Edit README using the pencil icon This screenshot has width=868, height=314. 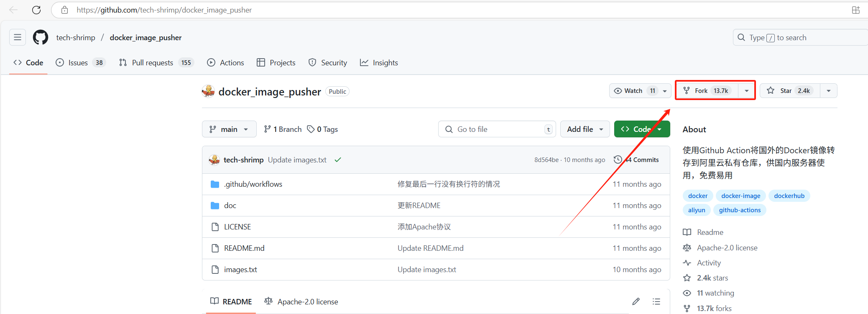(x=636, y=301)
